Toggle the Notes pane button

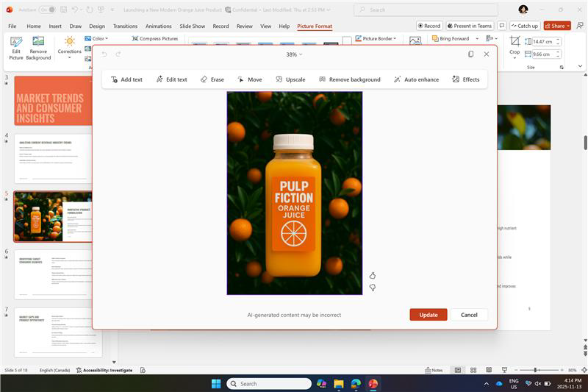pos(434,370)
